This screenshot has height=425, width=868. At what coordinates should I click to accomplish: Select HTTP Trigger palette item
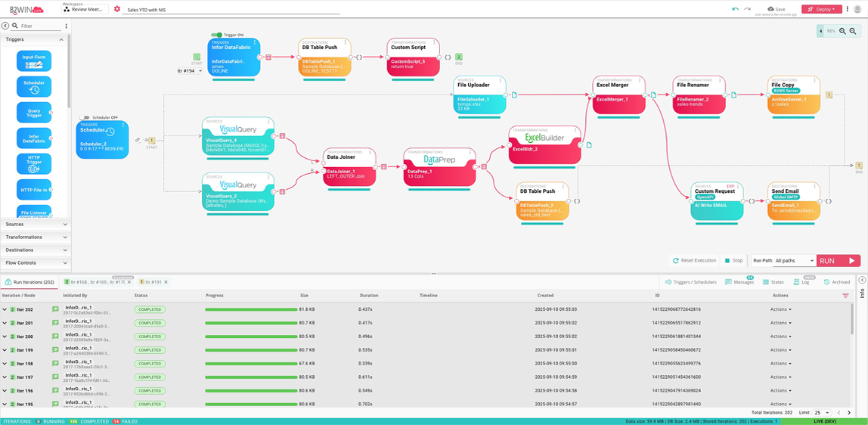click(x=34, y=164)
